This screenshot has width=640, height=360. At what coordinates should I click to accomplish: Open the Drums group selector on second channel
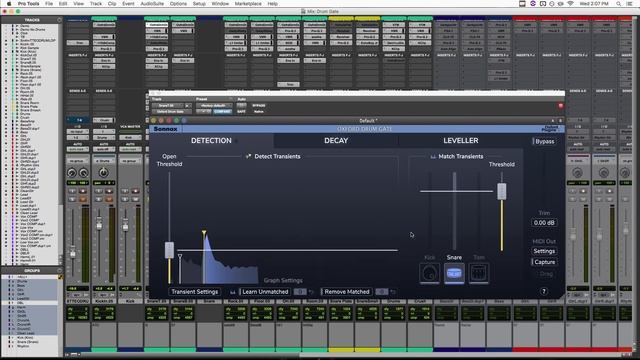103,161
